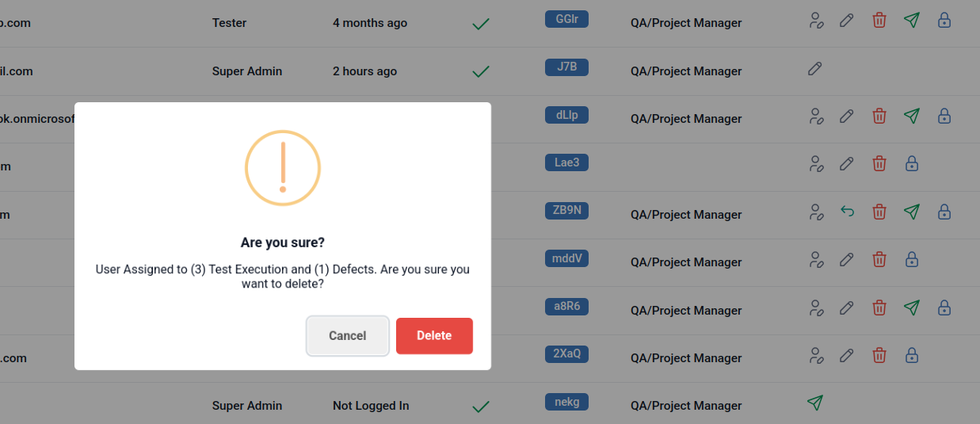
Task: Open the user role icon in the GGlr row
Action: pos(817,21)
